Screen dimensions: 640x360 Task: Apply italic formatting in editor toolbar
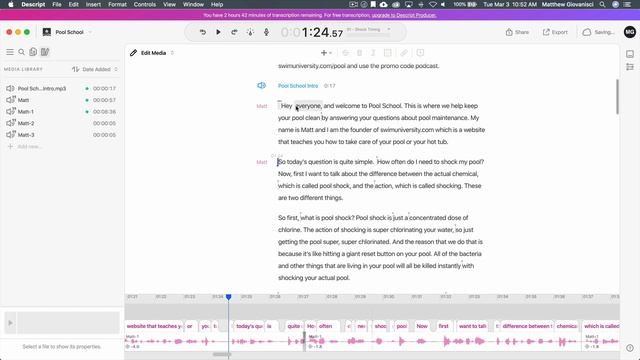pos(373,53)
